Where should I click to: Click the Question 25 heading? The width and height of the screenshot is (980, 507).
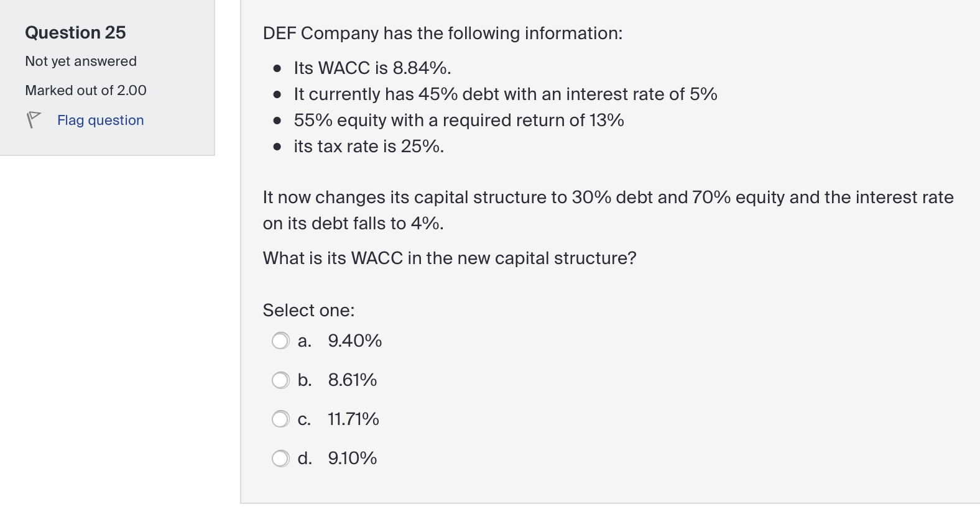(75, 32)
